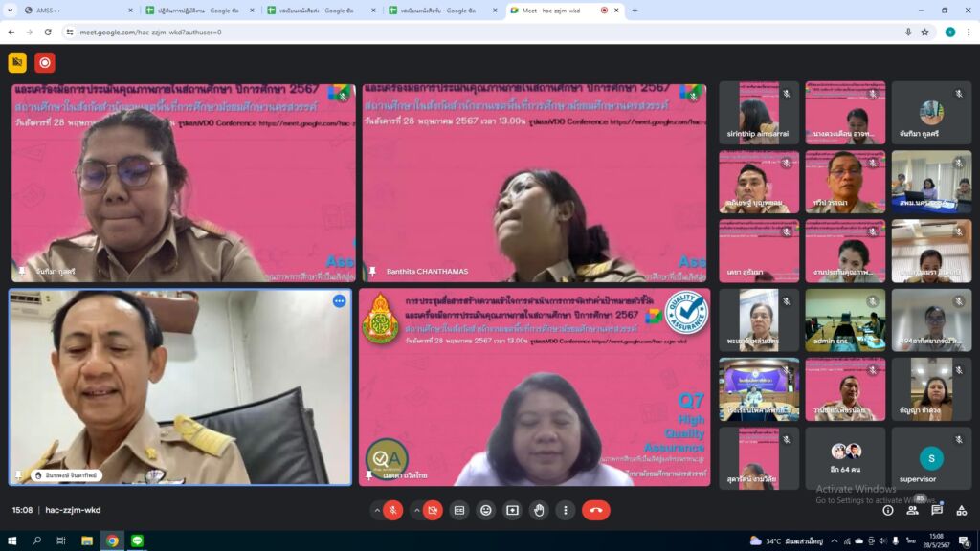Viewport: 980px width, 551px height.
Task: Click the red leave call button
Action: [x=596, y=510]
